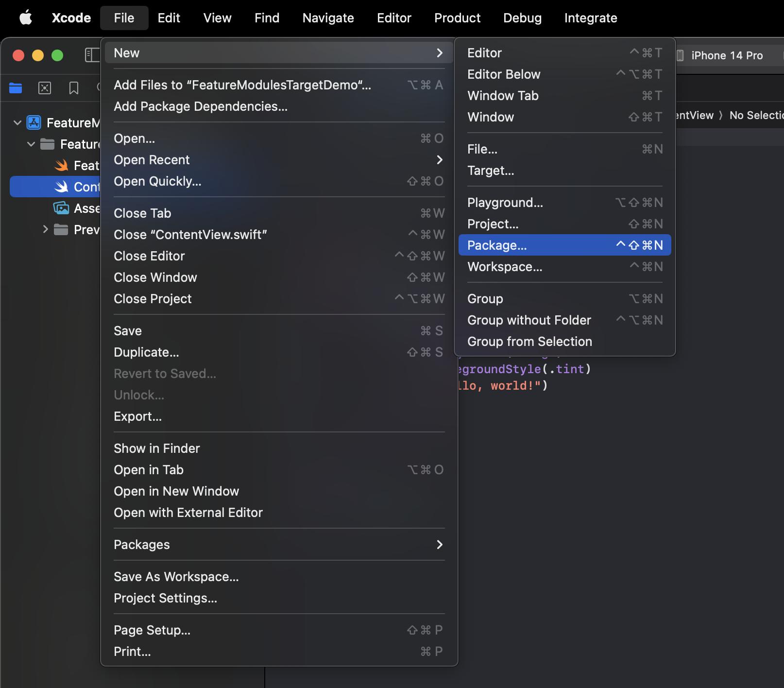Click No Selection in the jump bar
Viewport: 784px width, 688px height.
pyautogui.click(x=756, y=115)
